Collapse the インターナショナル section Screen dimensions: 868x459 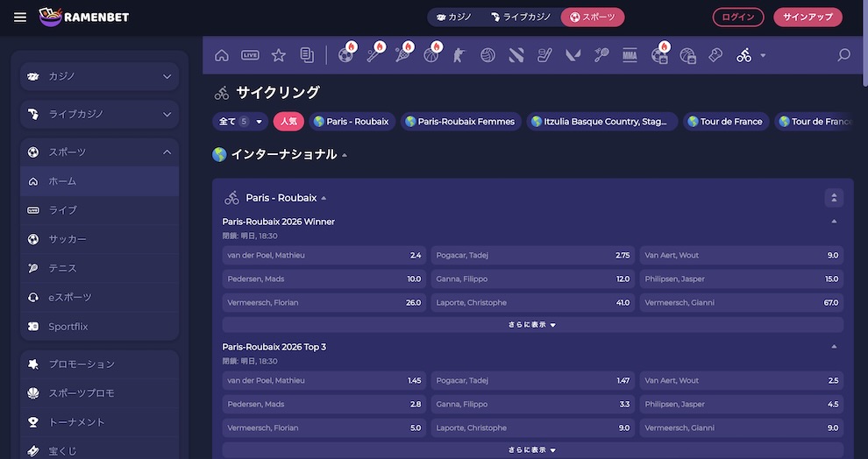point(345,155)
